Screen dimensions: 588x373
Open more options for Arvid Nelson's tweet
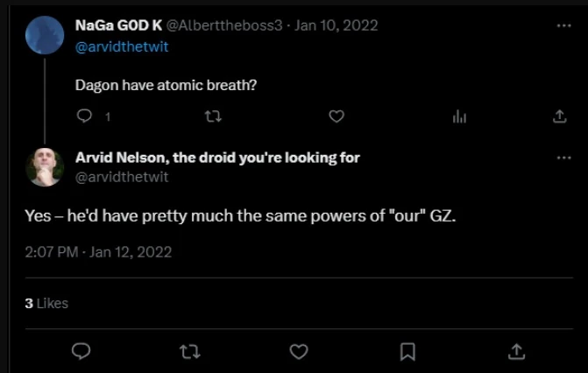(563, 158)
